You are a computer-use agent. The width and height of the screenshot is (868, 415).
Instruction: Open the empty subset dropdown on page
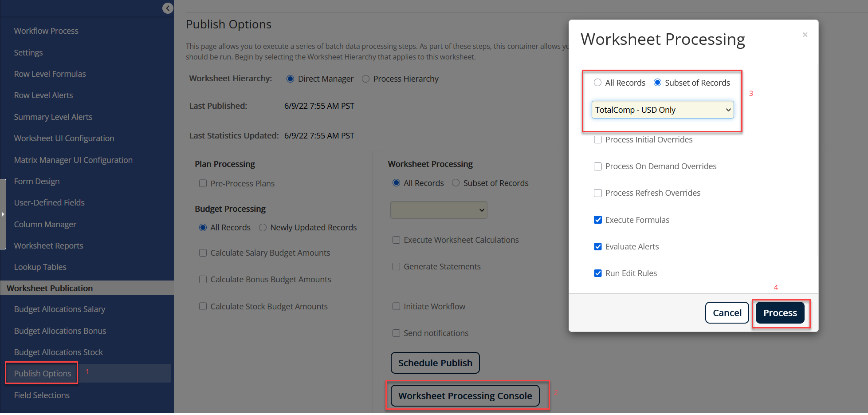[x=439, y=210]
